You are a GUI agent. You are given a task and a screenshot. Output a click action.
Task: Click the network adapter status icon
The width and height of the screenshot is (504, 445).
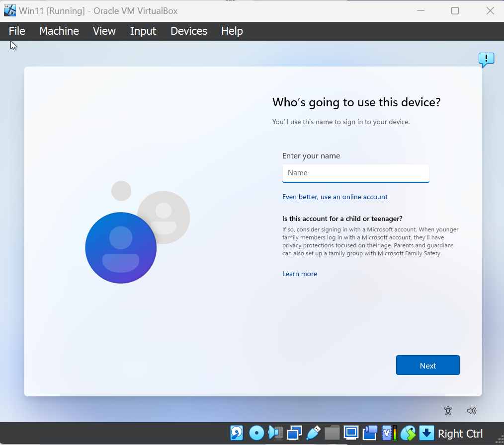(x=294, y=433)
